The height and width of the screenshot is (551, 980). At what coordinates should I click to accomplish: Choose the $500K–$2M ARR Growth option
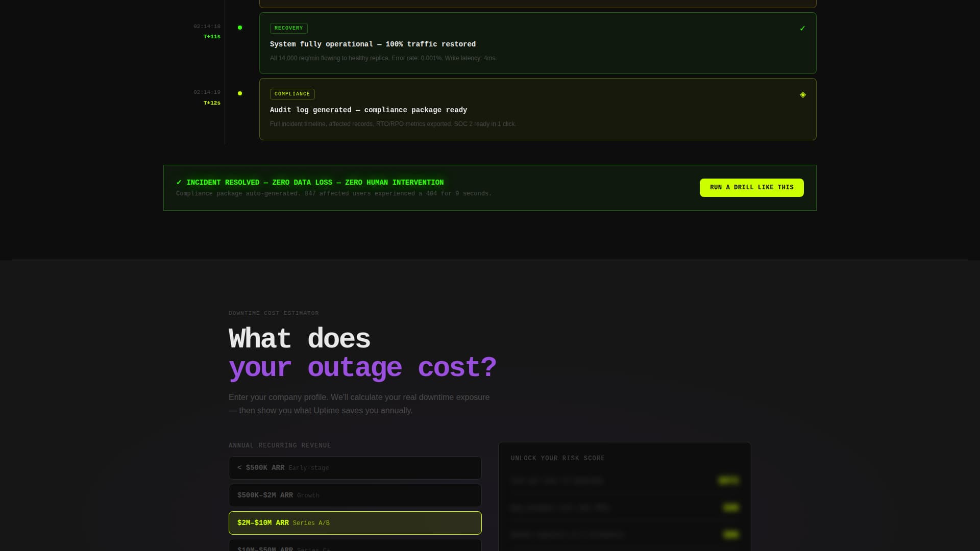click(355, 495)
